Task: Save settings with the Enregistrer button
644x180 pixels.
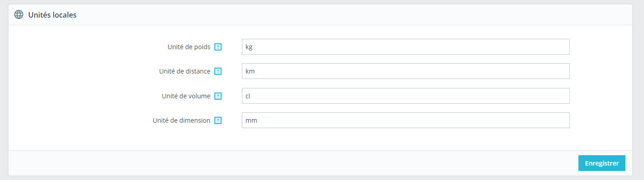Action: coord(601,163)
